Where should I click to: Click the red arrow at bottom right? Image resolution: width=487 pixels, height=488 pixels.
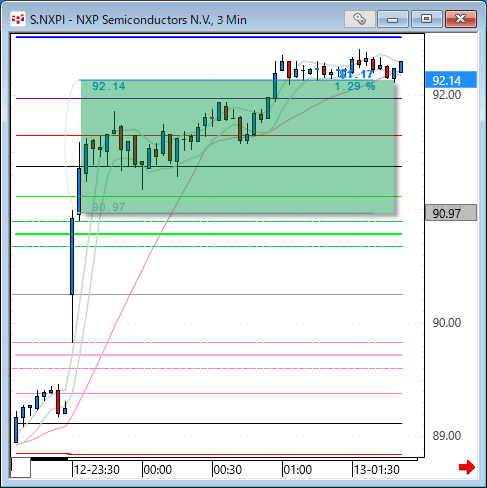click(467, 467)
